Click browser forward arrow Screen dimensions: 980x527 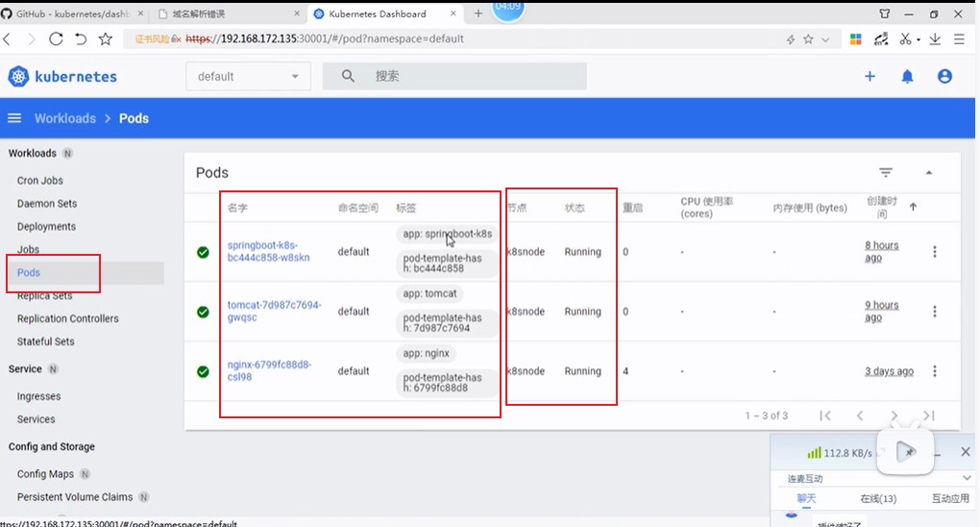click(32, 38)
